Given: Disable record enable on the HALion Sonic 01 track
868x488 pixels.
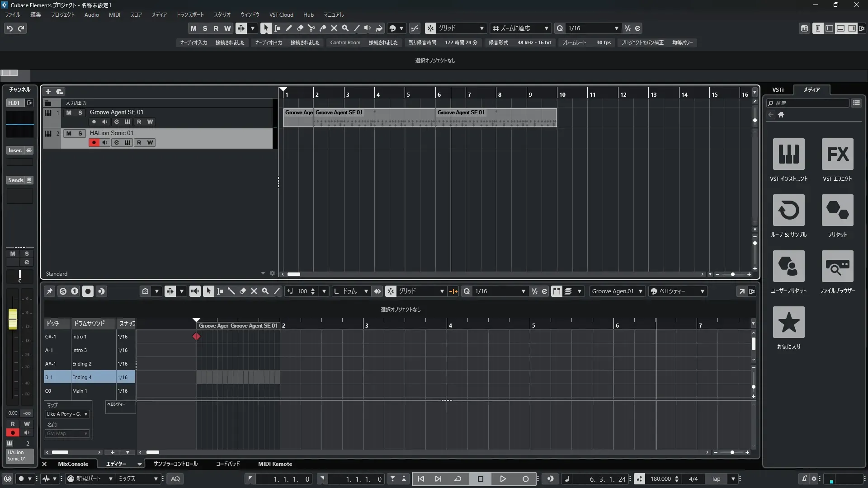Looking at the screenshot, I should pyautogui.click(x=94, y=142).
